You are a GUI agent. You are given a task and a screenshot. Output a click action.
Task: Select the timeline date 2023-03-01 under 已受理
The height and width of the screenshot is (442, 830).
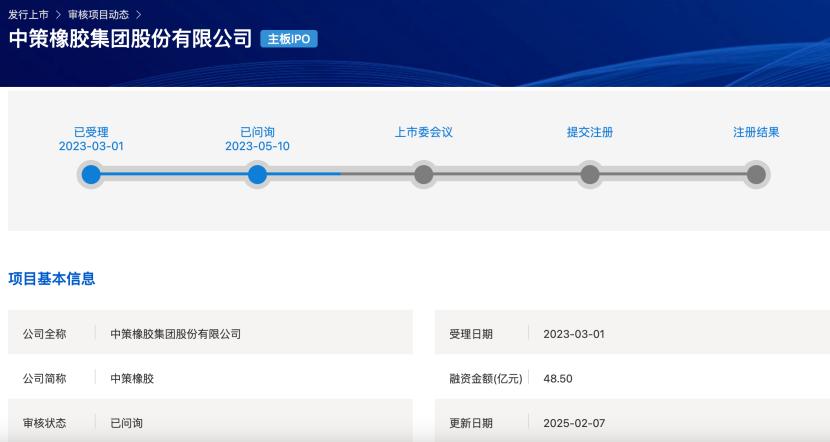click(x=91, y=146)
